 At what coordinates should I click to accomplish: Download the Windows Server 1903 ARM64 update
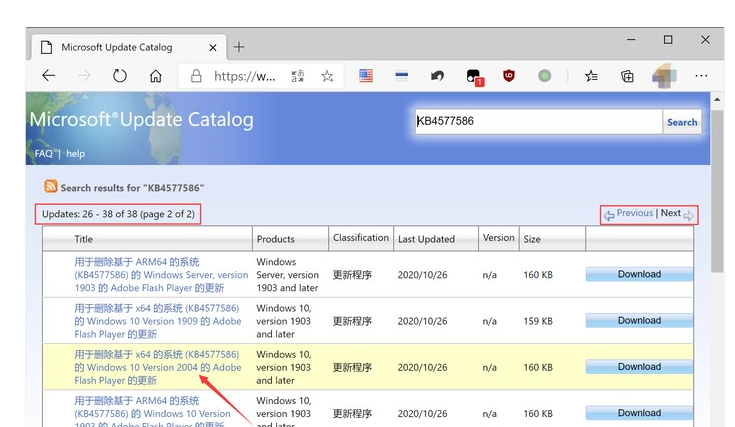click(x=639, y=274)
